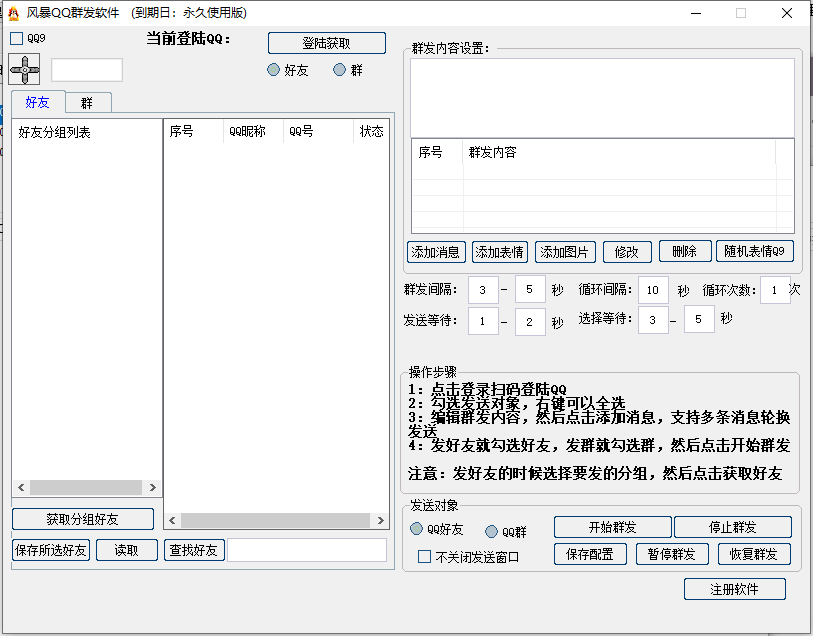Switch to the 群 tab

(88, 102)
